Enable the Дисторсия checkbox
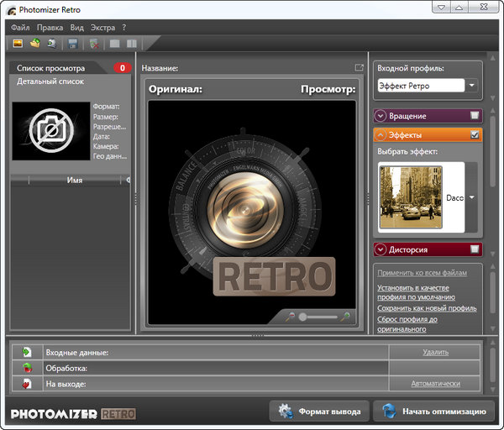The image size is (504, 430). click(475, 249)
